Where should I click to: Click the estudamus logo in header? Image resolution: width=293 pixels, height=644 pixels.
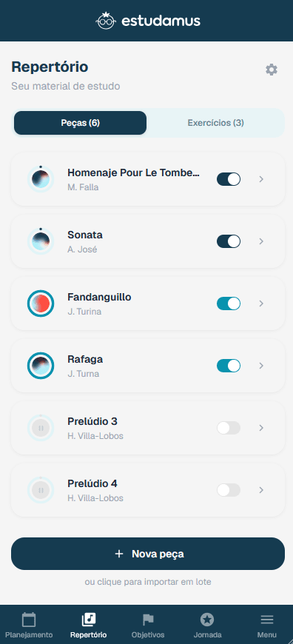pos(148,21)
